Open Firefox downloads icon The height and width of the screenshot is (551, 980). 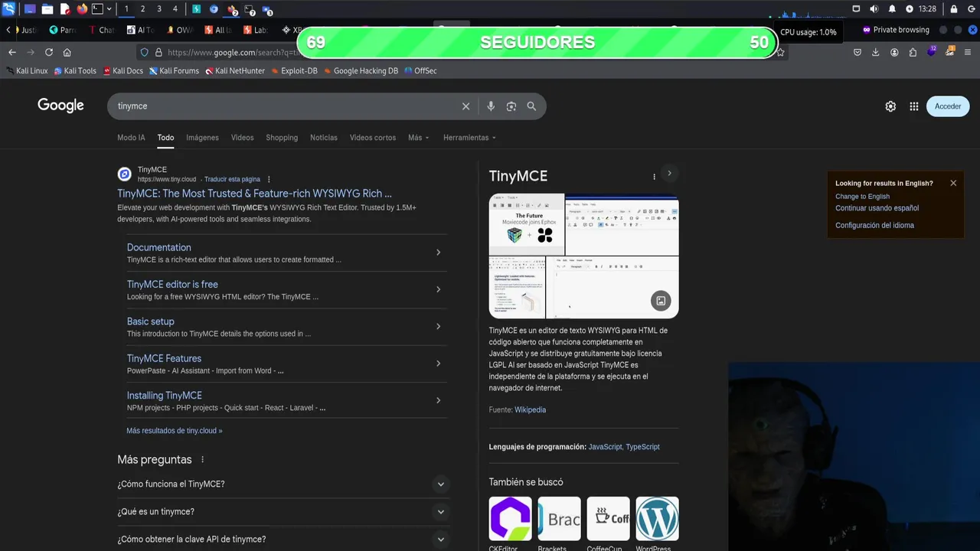coord(876,52)
